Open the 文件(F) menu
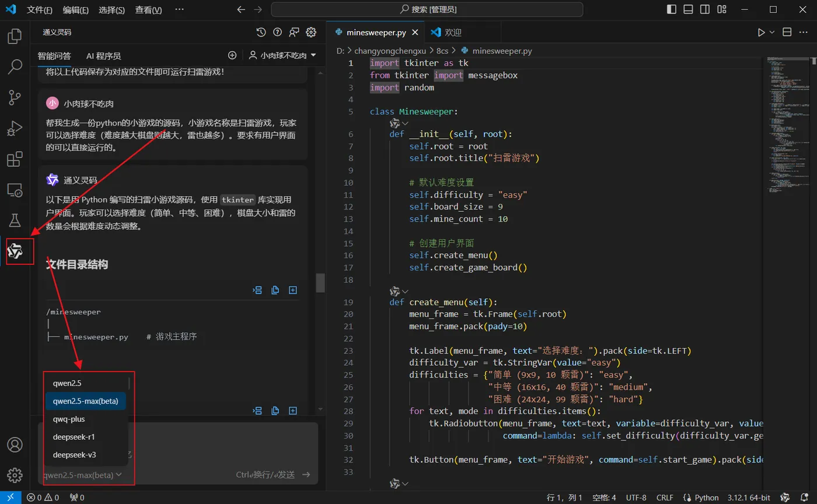Image resolution: width=817 pixels, height=504 pixels. pos(40,10)
